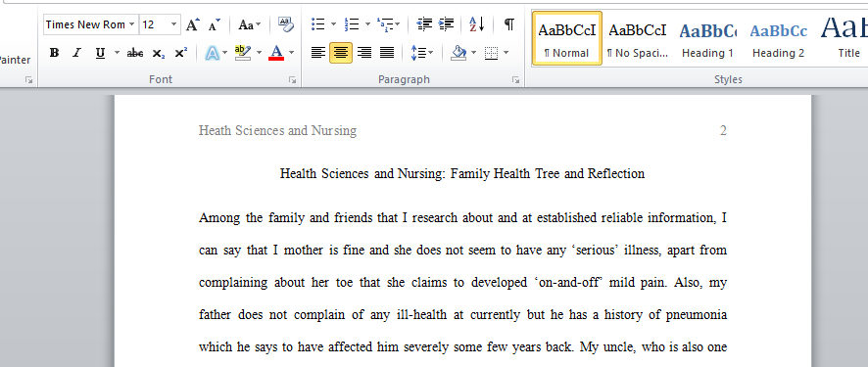Select the Normal style
Viewport: 868px width, 367px height.
[567, 38]
